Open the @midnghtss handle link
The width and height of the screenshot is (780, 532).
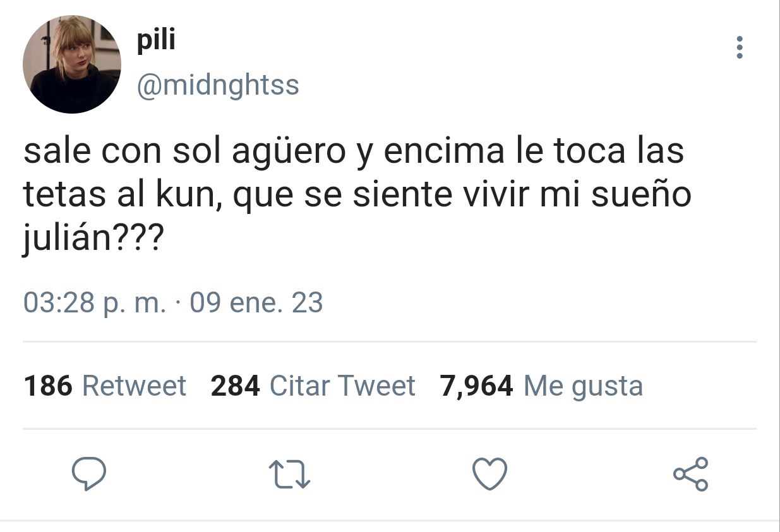[x=218, y=85]
